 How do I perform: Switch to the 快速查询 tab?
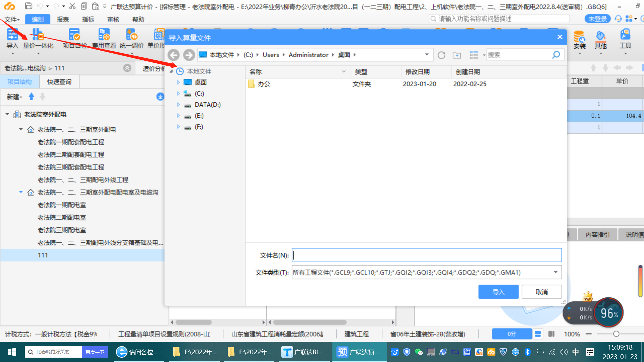59,82
